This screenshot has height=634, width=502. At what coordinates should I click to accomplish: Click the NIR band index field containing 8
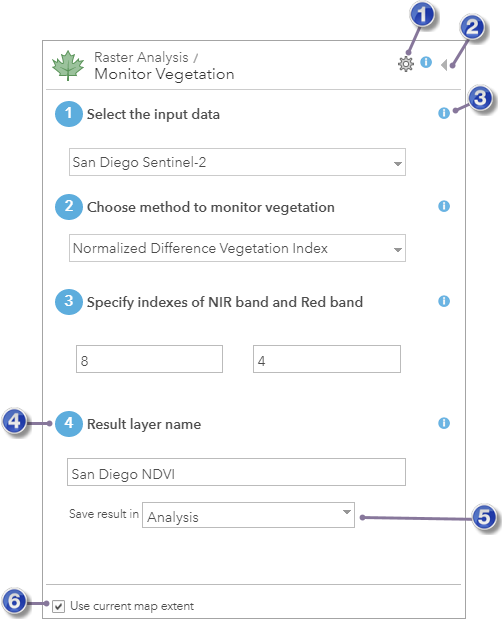click(150, 359)
